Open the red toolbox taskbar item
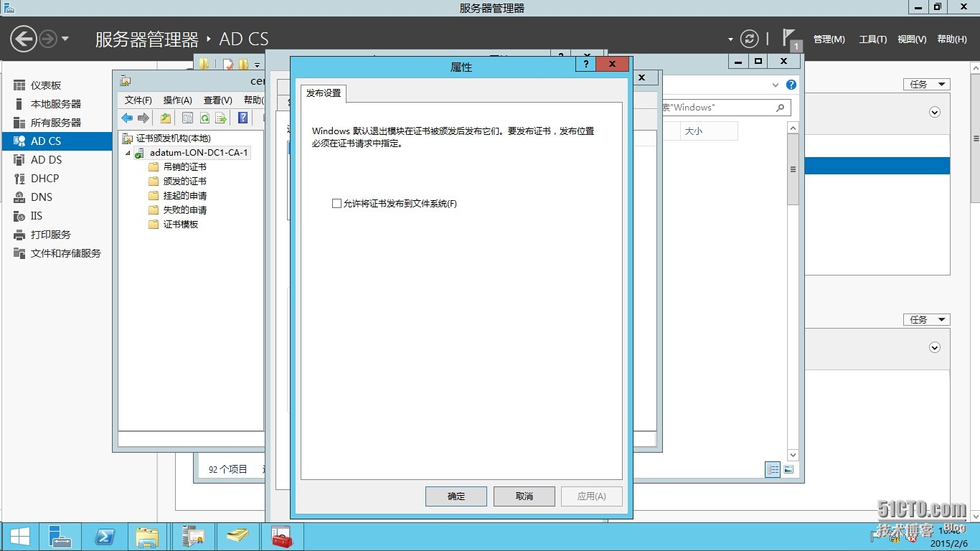Image resolution: width=980 pixels, height=551 pixels. [x=282, y=537]
